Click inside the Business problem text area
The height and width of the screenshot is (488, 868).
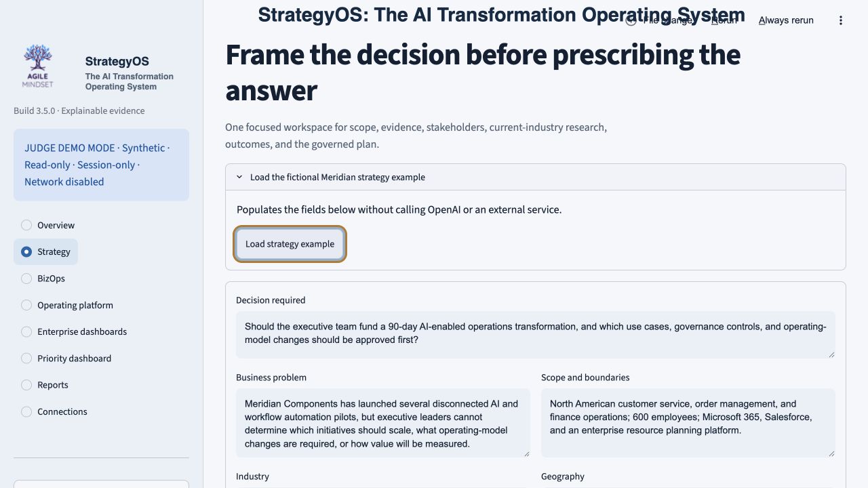tap(383, 423)
